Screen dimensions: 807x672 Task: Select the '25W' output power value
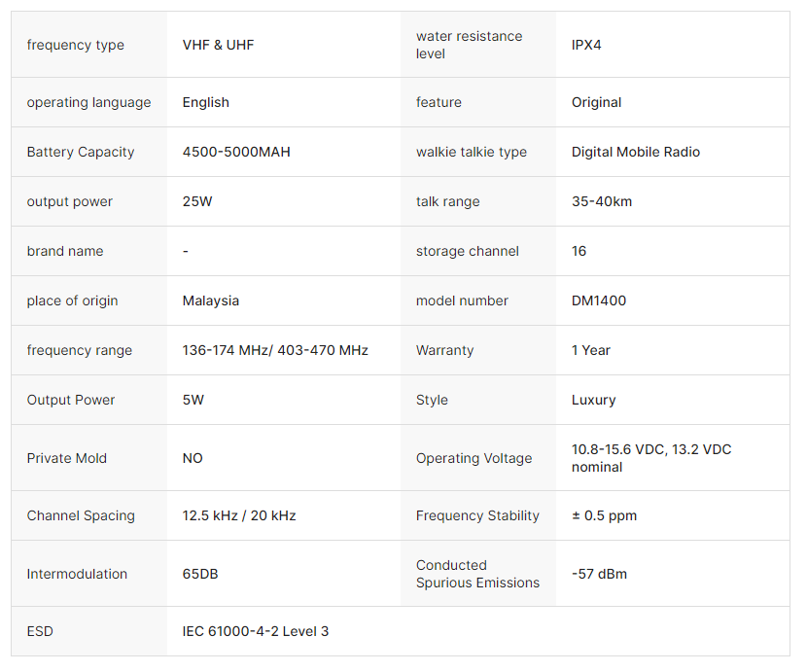coord(196,201)
